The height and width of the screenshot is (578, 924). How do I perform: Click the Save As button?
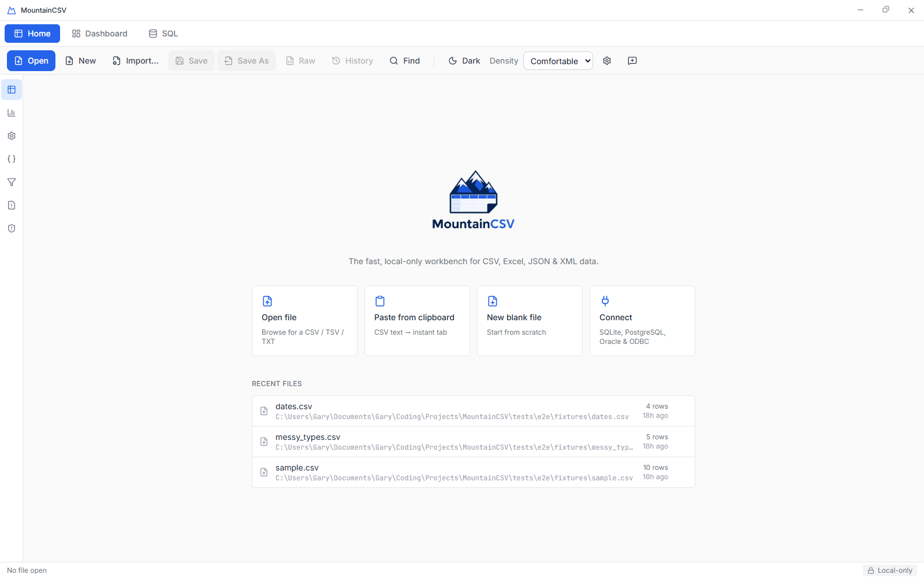pos(247,61)
